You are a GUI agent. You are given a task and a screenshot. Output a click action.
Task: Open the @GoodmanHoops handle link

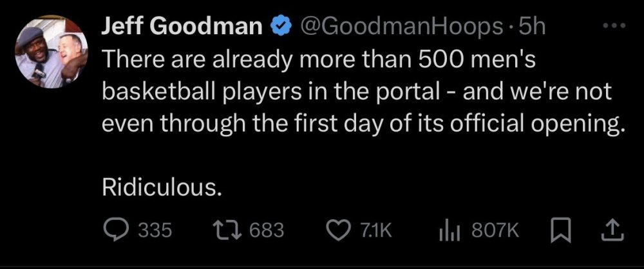tap(400, 25)
